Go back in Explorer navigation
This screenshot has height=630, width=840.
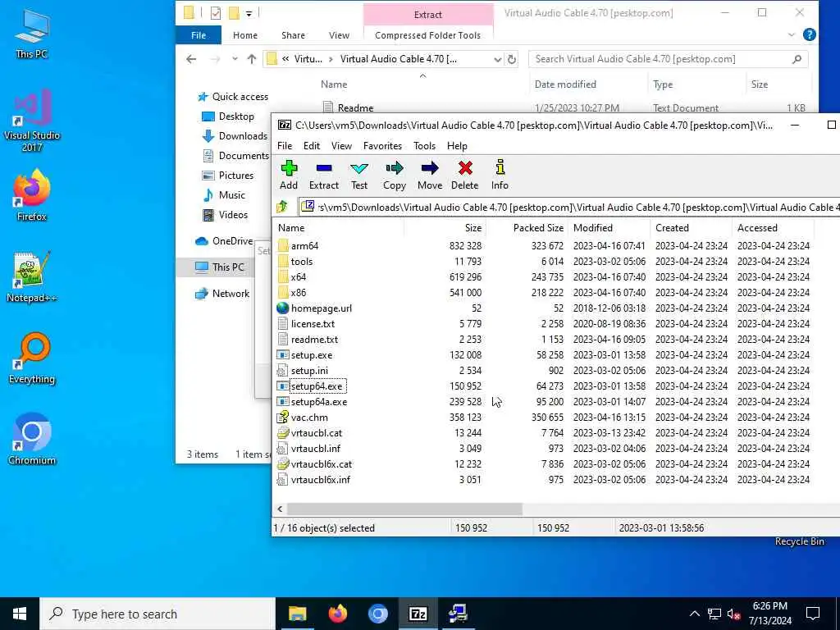[x=191, y=59]
